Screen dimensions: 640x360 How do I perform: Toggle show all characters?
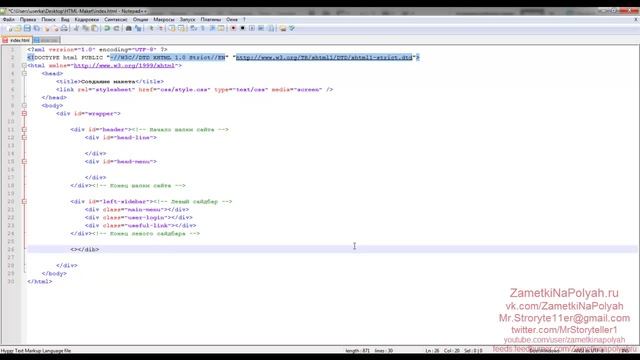(x=202, y=29)
